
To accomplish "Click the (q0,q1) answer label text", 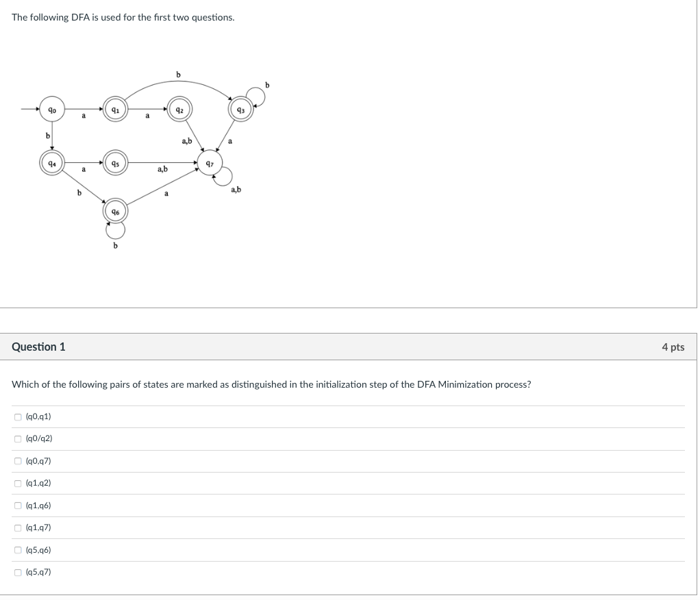I will 38,417.
